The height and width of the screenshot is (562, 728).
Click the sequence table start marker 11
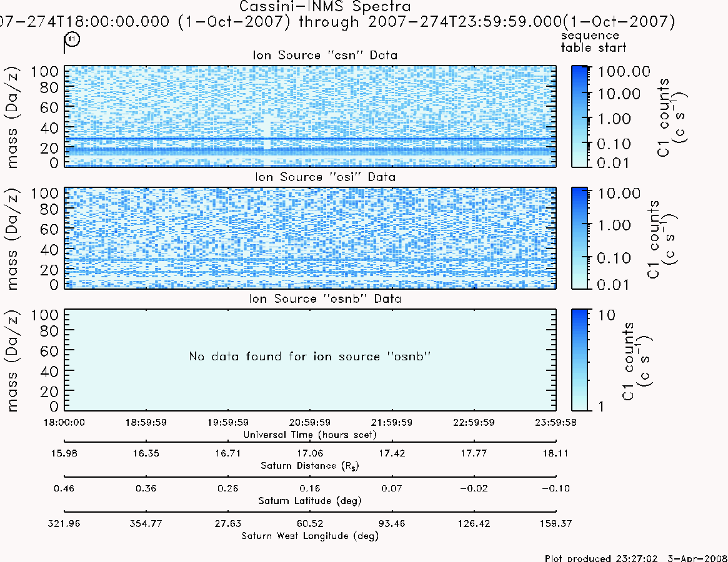pos(72,40)
